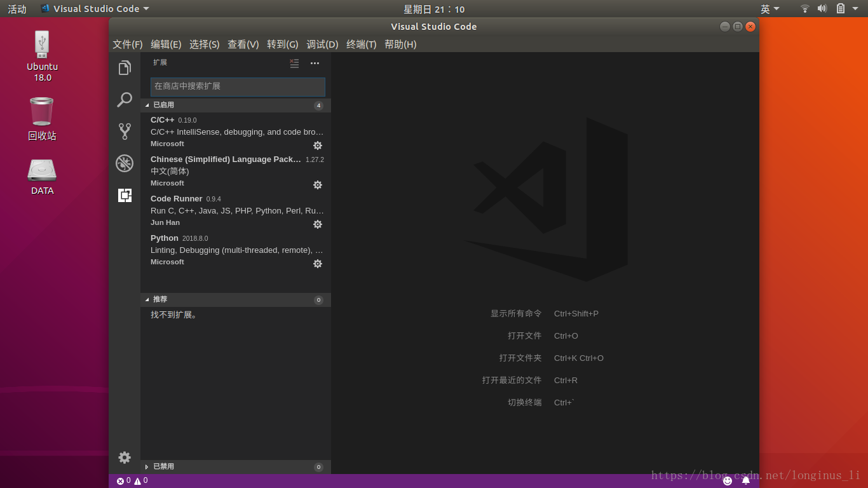Open notifications bell in status bar

746,481
